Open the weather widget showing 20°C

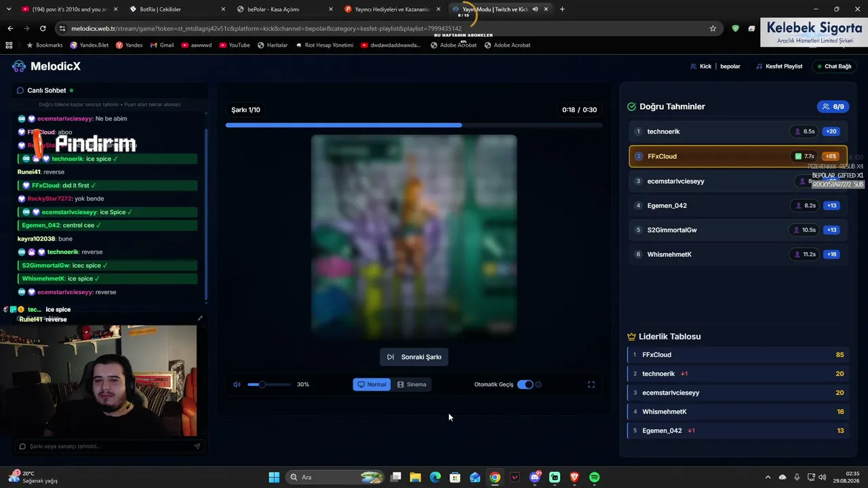pos(33,477)
